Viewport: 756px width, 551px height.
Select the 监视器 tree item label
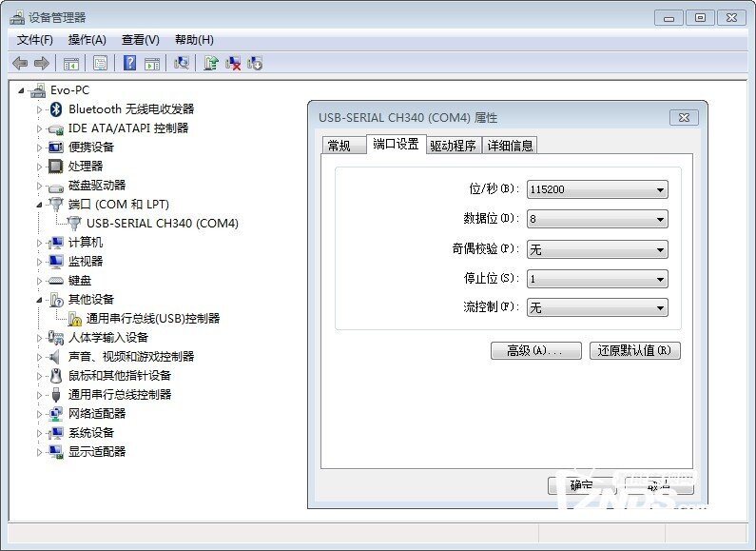86,262
